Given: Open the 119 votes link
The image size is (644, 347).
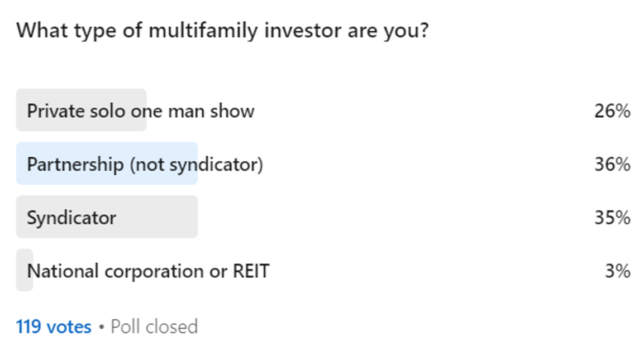Looking at the screenshot, I should (54, 326).
